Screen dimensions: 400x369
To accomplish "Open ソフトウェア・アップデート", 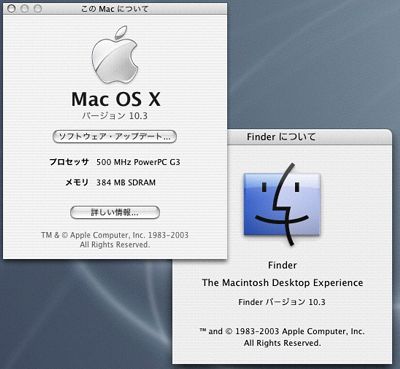I will pyautogui.click(x=114, y=137).
